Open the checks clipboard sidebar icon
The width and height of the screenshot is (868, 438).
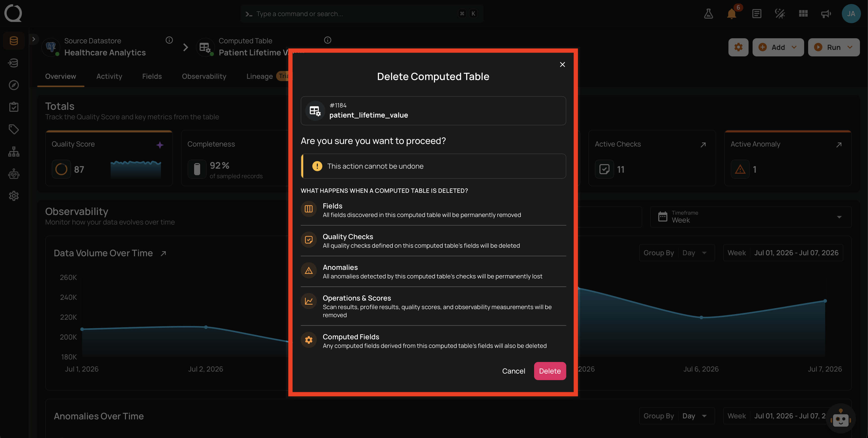tap(14, 107)
